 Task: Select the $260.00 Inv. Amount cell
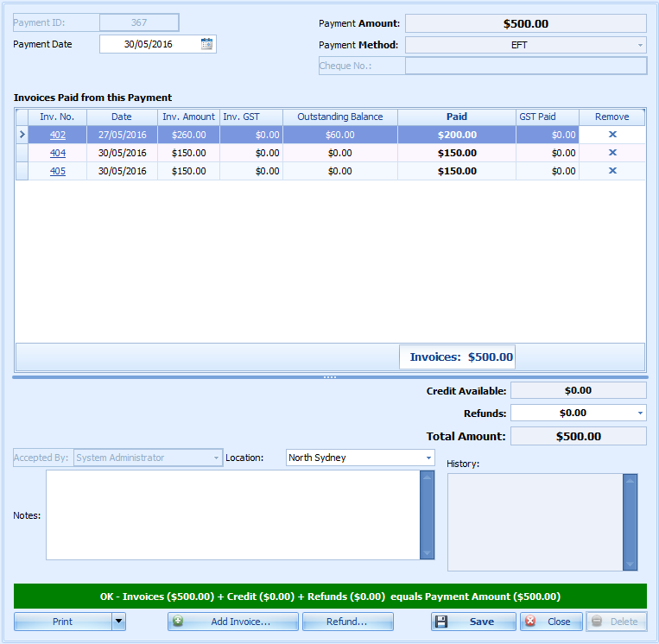point(188,135)
